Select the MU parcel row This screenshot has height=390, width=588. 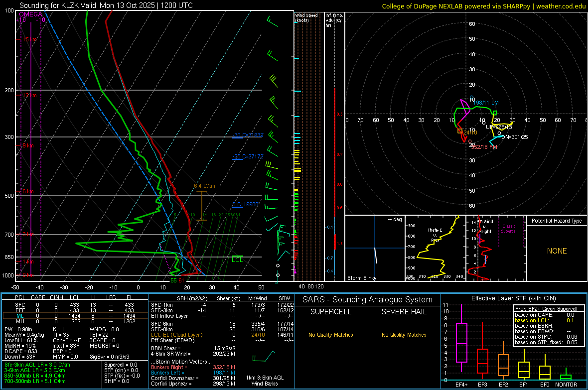click(75, 321)
